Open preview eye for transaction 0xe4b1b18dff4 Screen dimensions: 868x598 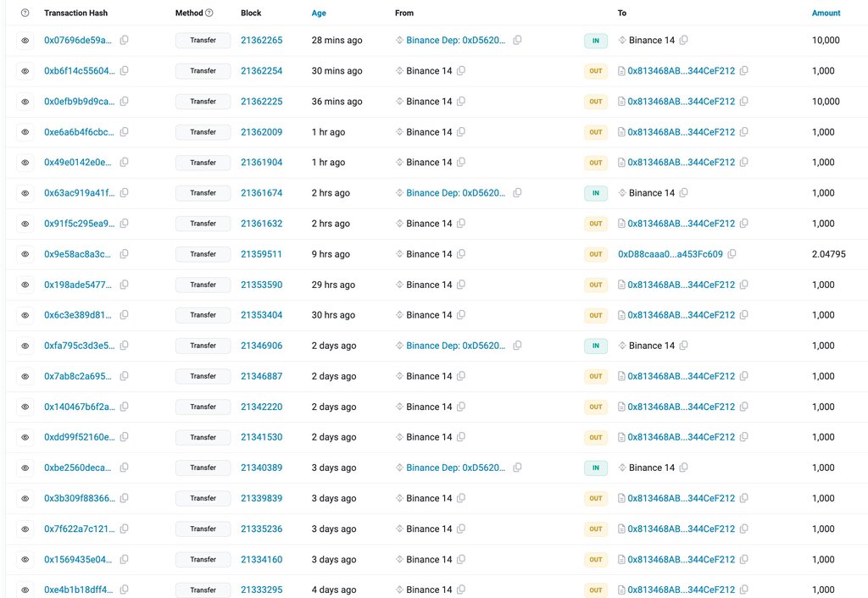(x=25, y=590)
